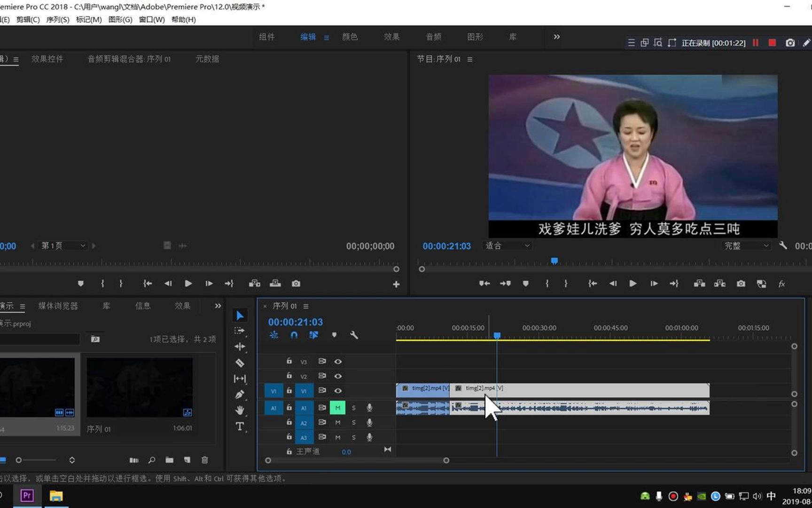Open the 效果控件 panel tab

click(47, 59)
